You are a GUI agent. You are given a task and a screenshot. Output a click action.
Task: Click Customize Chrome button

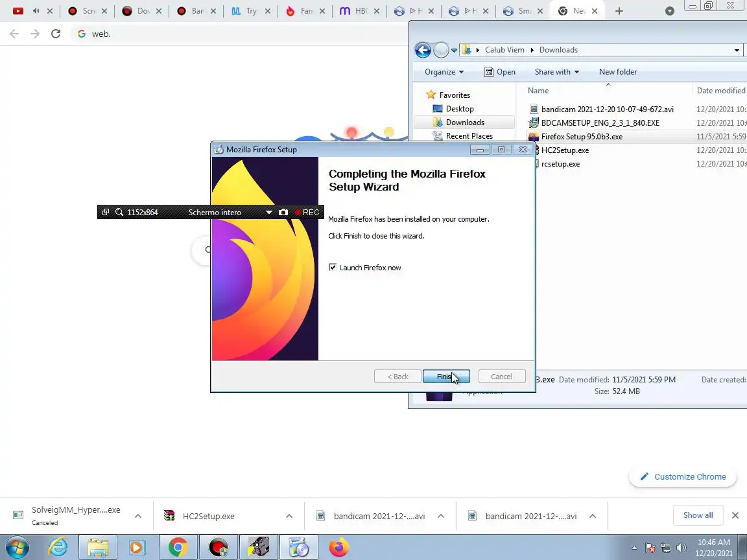pyautogui.click(x=683, y=476)
